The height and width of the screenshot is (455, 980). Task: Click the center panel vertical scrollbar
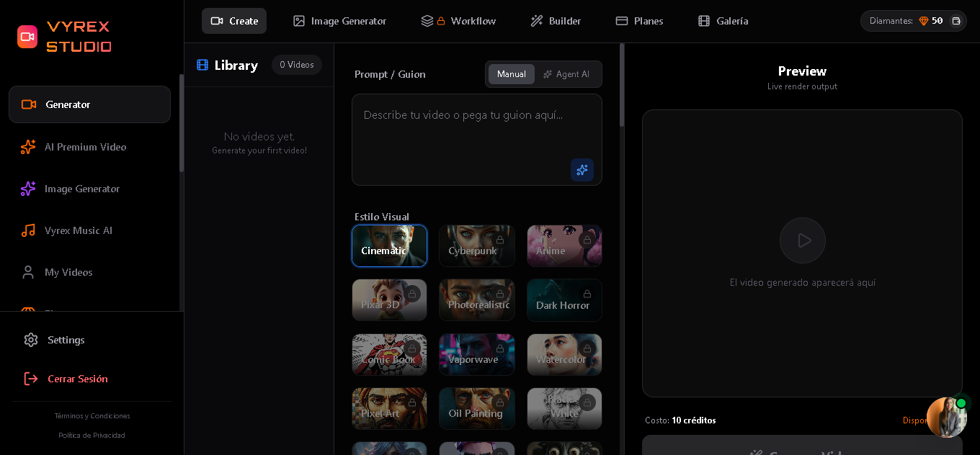click(x=622, y=86)
